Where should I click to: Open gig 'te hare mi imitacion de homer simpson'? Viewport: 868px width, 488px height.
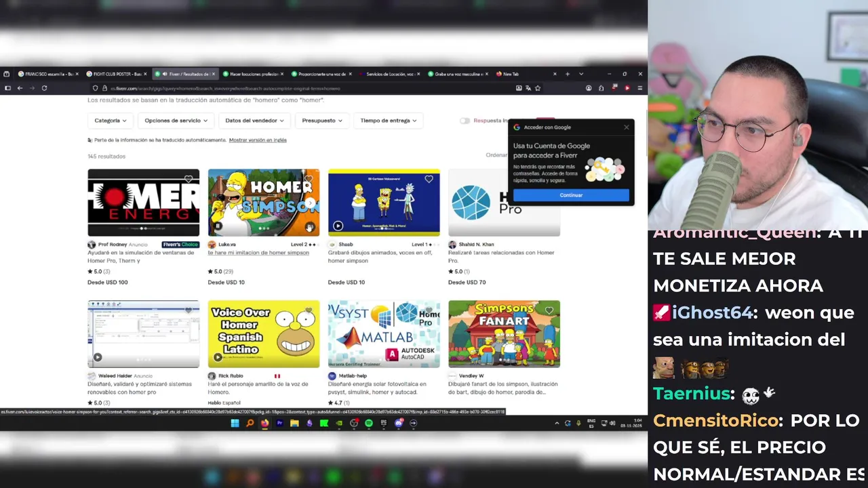[258, 253]
